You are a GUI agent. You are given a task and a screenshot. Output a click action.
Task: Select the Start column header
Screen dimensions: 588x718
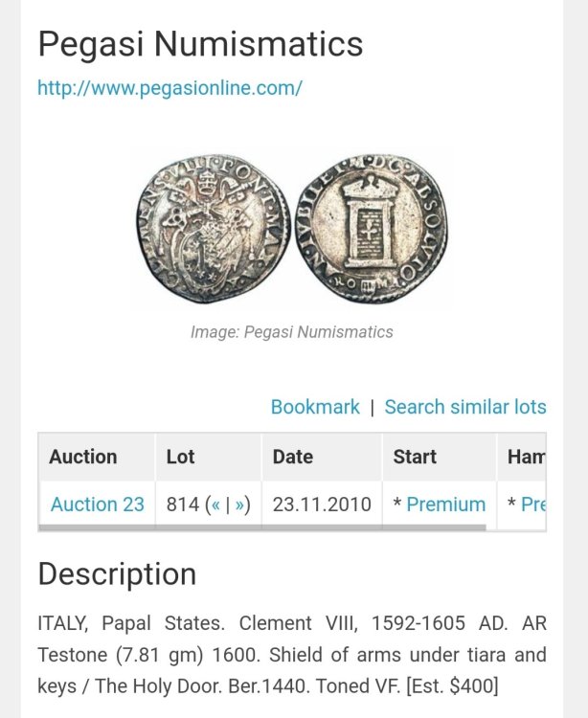tap(415, 457)
